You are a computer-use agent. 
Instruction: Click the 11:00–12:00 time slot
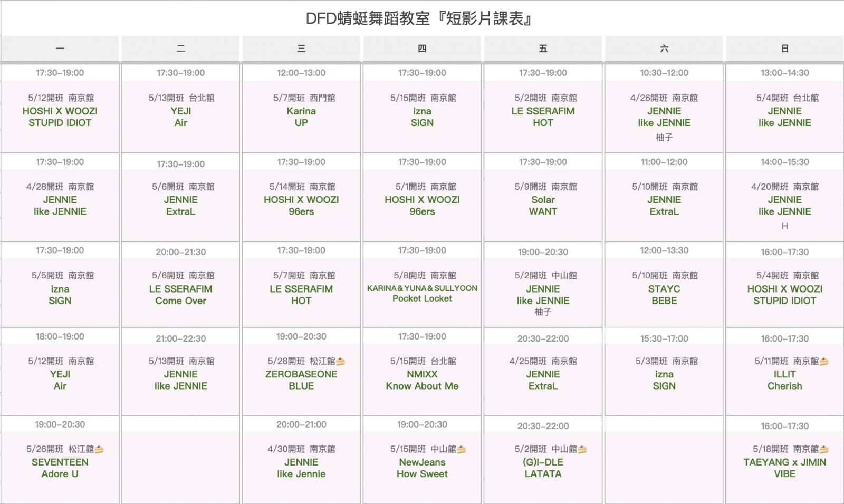(664, 162)
